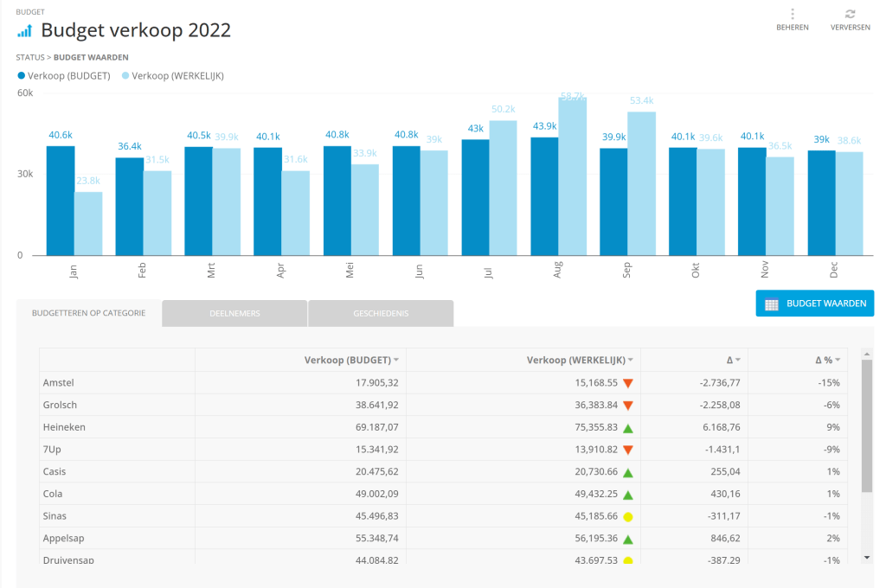Click the Verversen refresh icon
This screenshot has height=588, width=886.
click(x=850, y=15)
